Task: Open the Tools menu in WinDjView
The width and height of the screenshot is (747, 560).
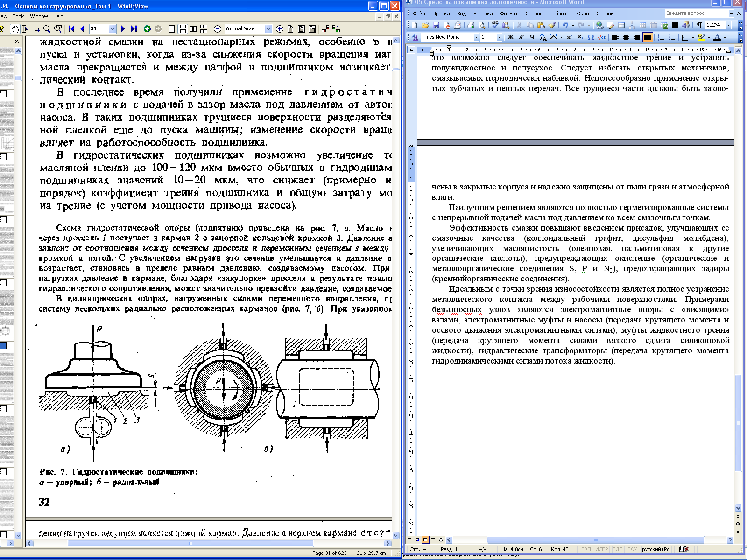Action: tap(19, 16)
